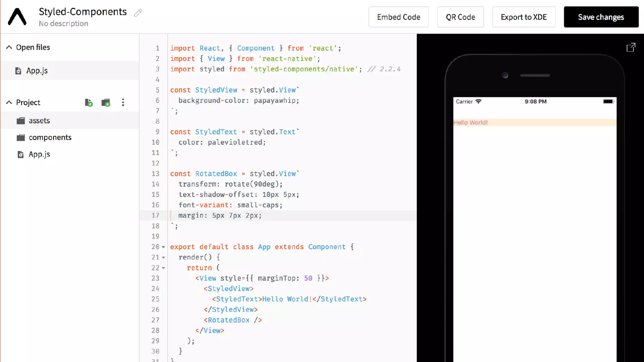
Task: Click the 'No description' text
Action: pos(64,24)
